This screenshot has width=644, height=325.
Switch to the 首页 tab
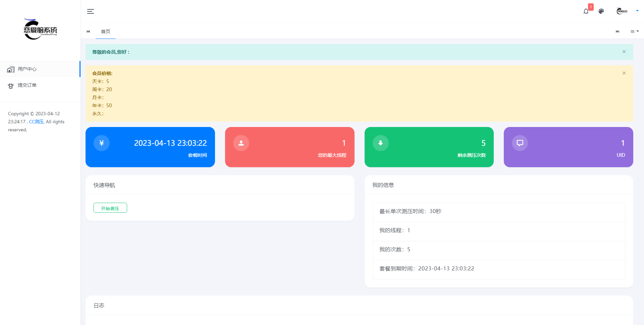pyautogui.click(x=106, y=31)
